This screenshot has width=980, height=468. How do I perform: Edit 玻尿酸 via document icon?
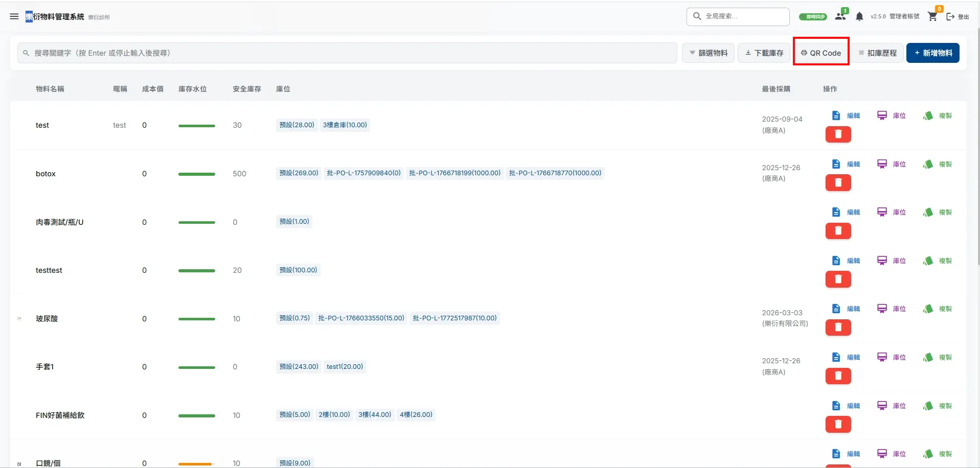pyautogui.click(x=836, y=309)
